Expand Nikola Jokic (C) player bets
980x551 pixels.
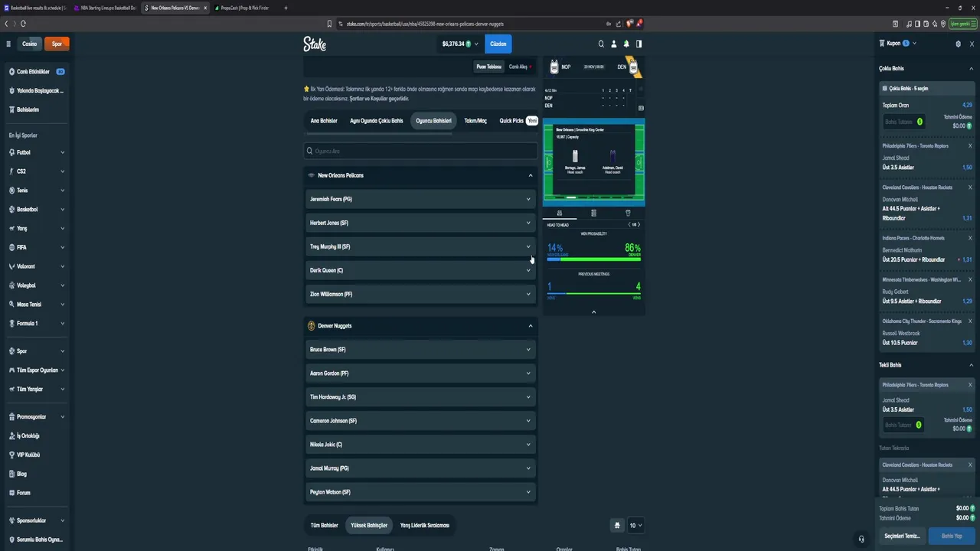point(420,445)
